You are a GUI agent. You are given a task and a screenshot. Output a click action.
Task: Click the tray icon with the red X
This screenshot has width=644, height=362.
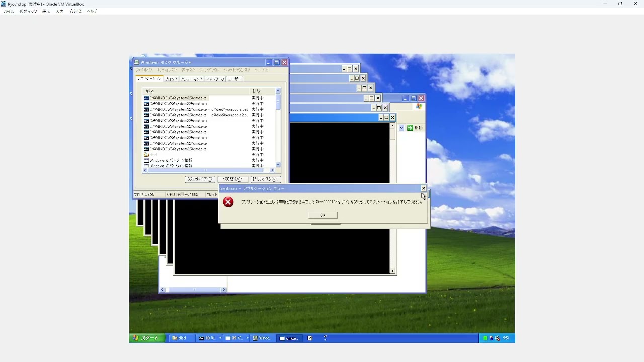click(x=497, y=338)
